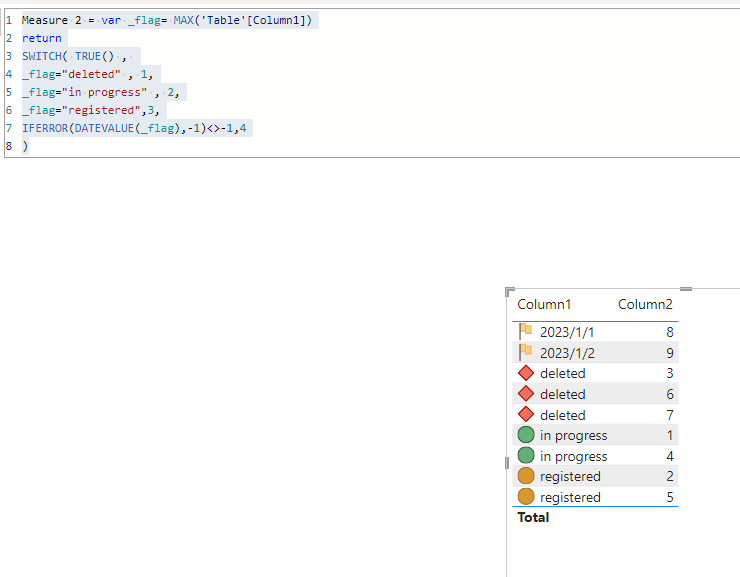Click the in progress cell with value 1
This screenshot has height=577, width=740.
point(573,435)
